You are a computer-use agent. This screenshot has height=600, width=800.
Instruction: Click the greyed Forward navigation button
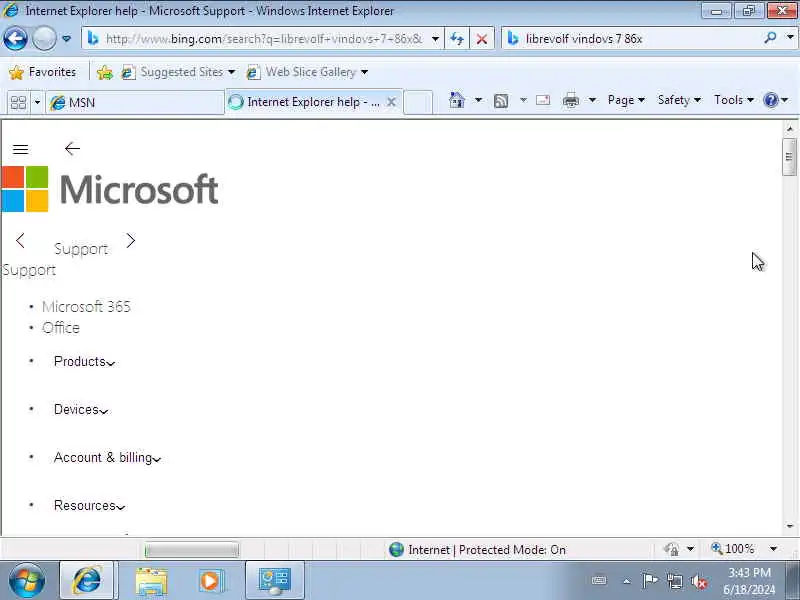[44, 38]
